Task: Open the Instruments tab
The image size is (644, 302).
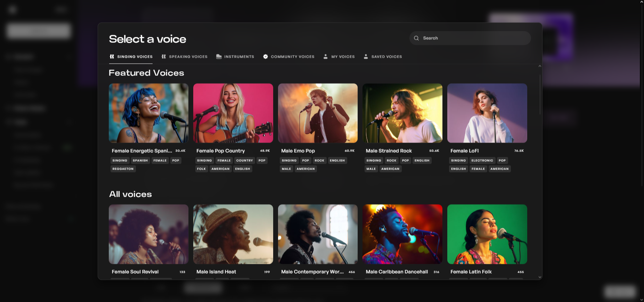Action: tap(235, 57)
